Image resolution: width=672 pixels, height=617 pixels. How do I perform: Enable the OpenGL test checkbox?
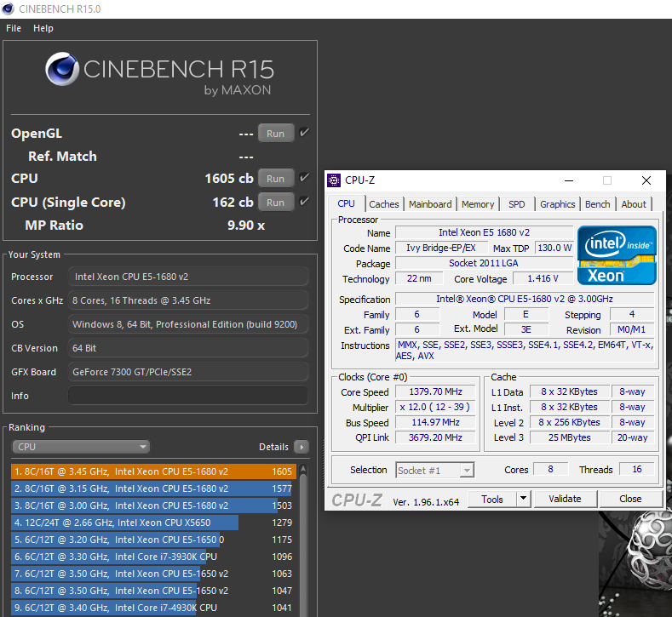coord(304,133)
